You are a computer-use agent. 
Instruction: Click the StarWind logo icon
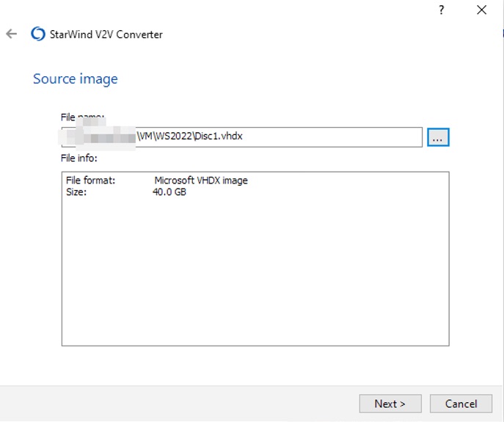point(38,34)
